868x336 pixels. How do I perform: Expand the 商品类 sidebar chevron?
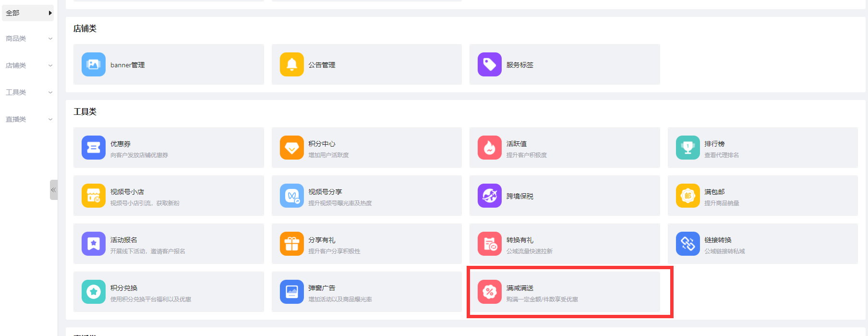pos(50,38)
